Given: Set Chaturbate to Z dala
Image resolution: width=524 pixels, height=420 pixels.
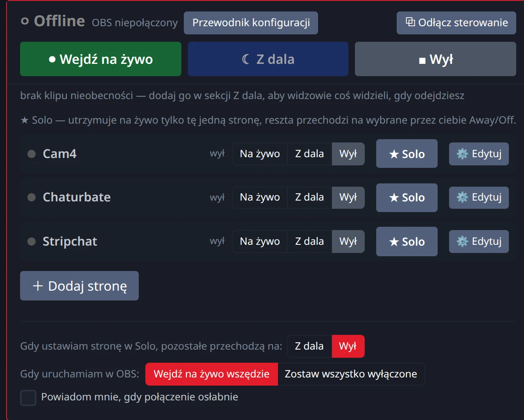Looking at the screenshot, I should point(309,197).
